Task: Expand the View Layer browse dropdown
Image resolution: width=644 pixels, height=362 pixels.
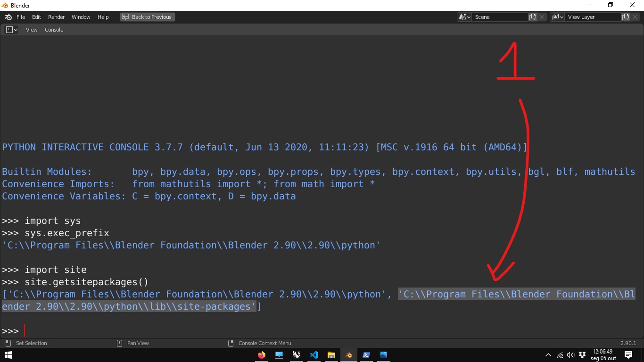Action: 557,17
